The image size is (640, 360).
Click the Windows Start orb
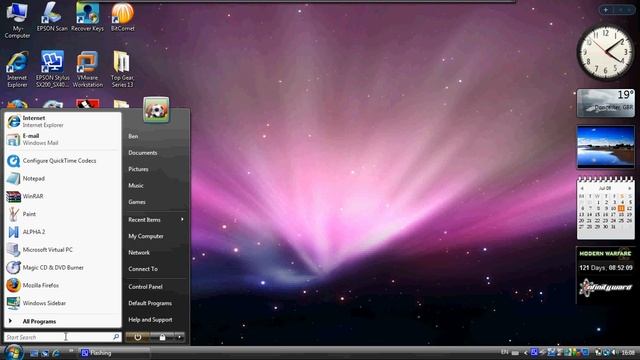(13, 352)
